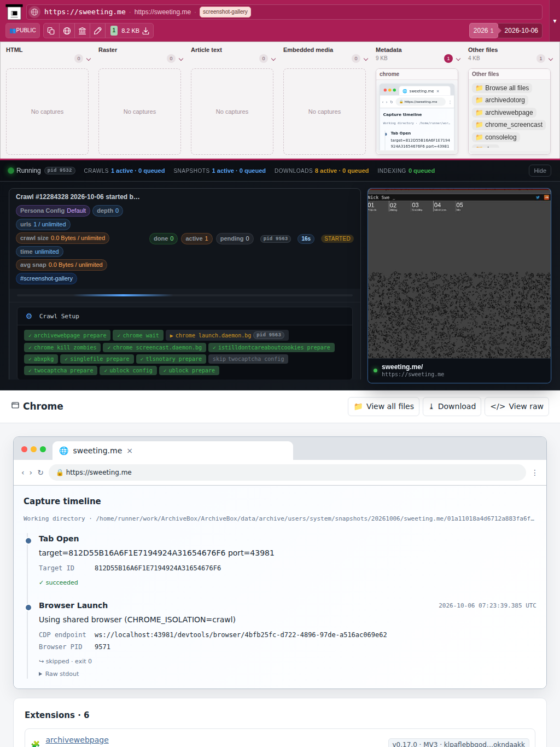Click the https://sweeting.me address field in mockup
560x747 pixels.
287,472
